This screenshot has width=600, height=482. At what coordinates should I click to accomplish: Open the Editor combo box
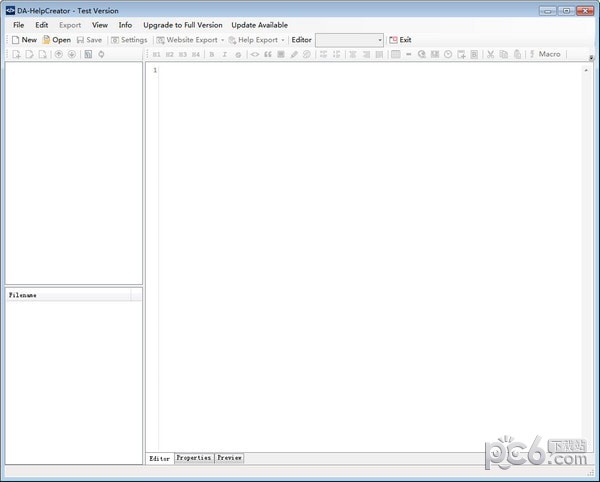click(349, 40)
